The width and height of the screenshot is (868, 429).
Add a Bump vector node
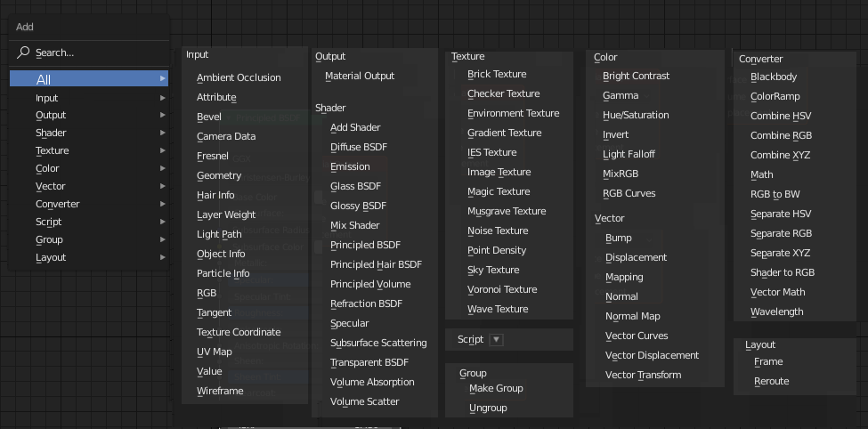coord(619,238)
